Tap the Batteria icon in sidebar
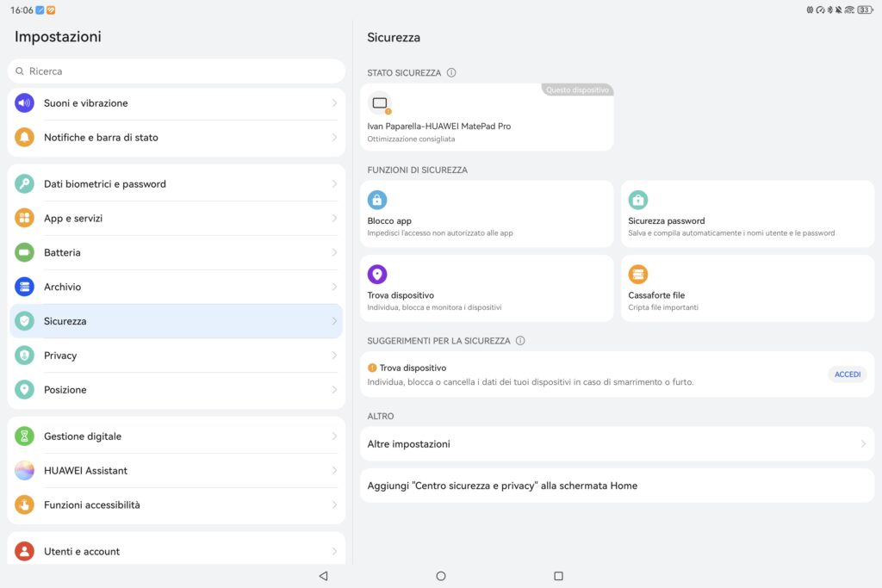The width and height of the screenshot is (882, 588). (x=25, y=252)
